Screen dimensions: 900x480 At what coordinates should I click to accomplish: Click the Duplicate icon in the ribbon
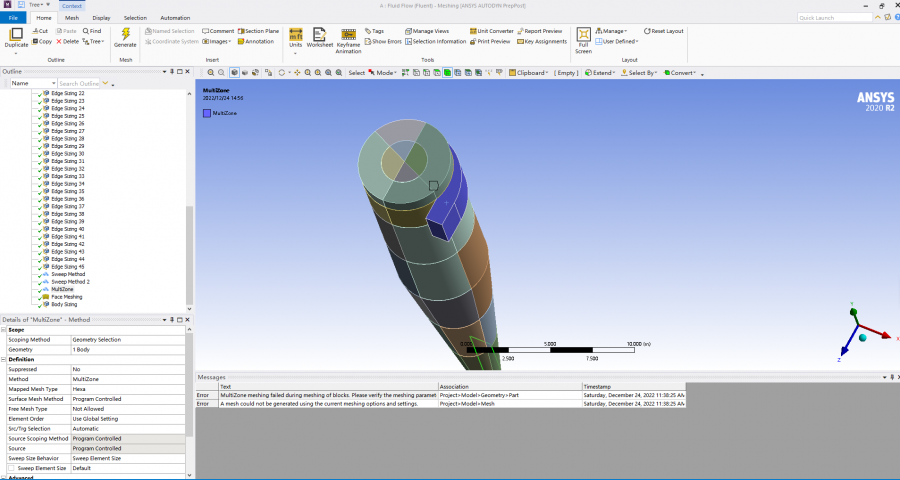pos(16,36)
